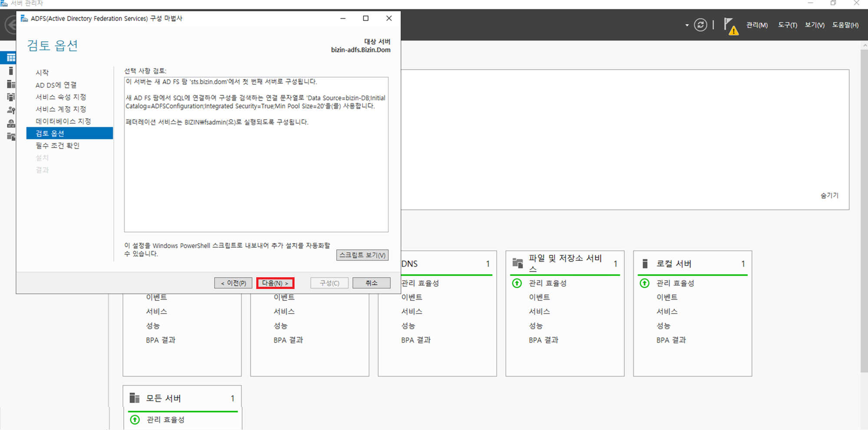Click the server count in 로컬 서버 tile
Viewport: 868px width, 430px height.
pos(743,264)
